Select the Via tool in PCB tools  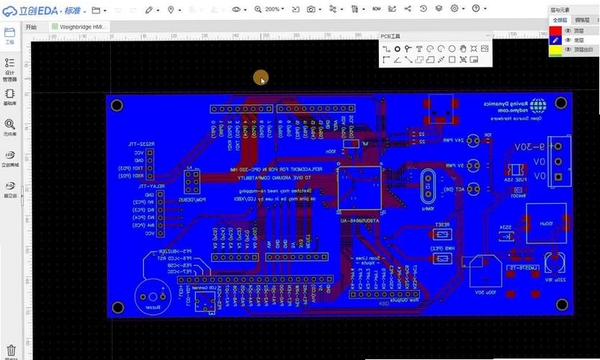click(x=408, y=49)
